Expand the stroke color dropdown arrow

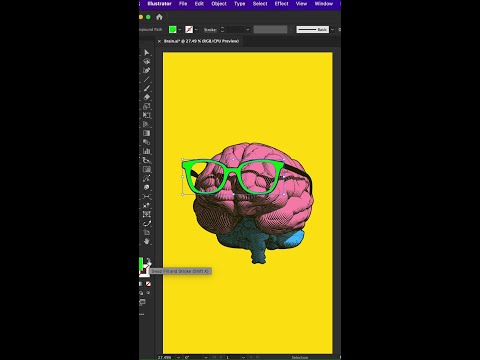click(x=196, y=30)
